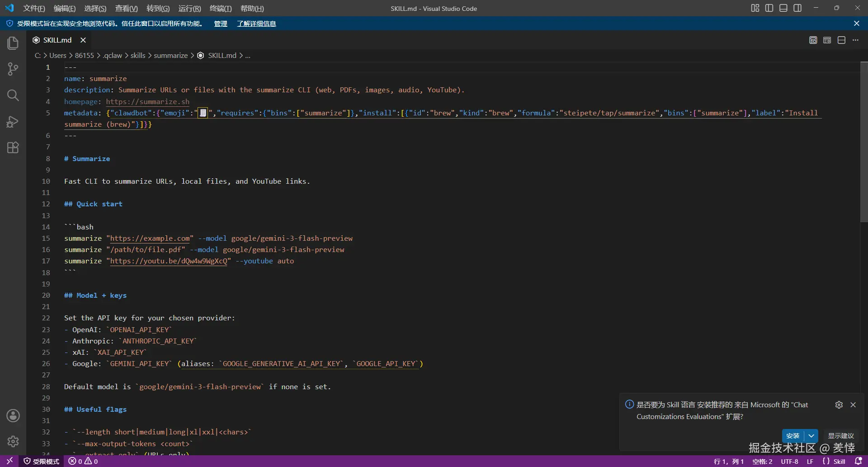
Task: Open the 转到(G) menu
Action: click(158, 8)
